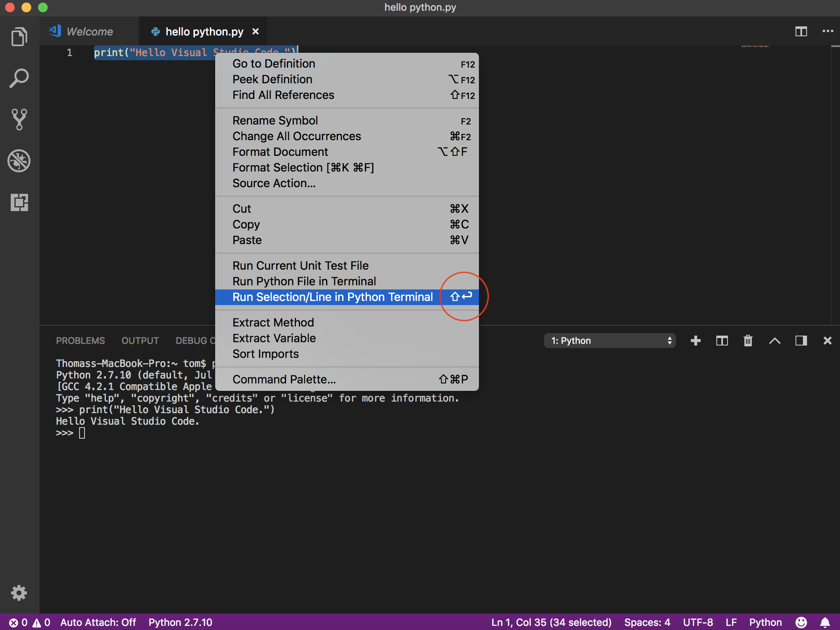The image size is (840, 630).
Task: Click line number 1 in gutter
Action: click(70, 52)
